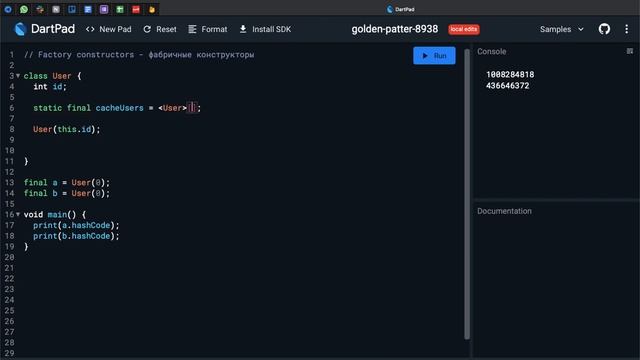Select the DartPad browser tab

[400, 9]
